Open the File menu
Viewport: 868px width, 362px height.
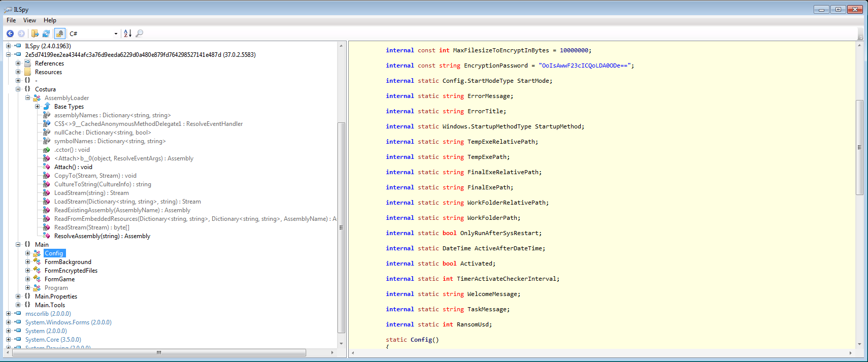coord(11,20)
